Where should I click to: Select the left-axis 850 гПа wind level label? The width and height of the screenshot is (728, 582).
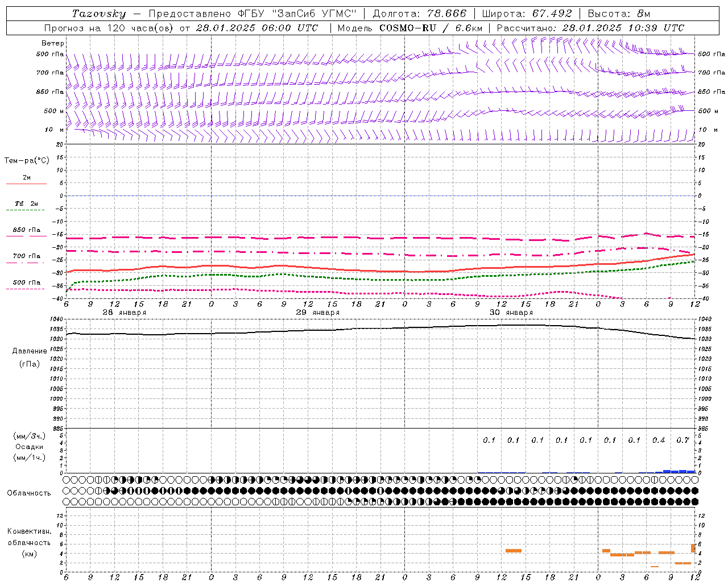(49, 92)
